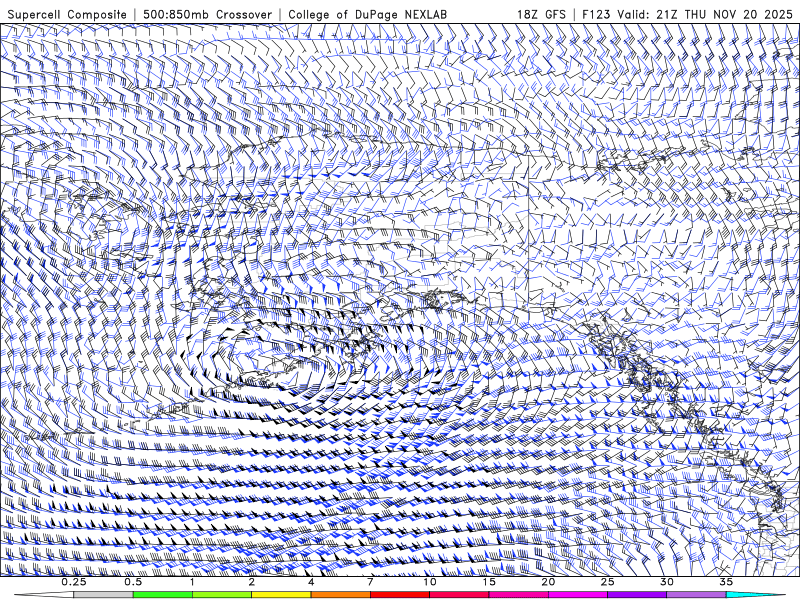Click the "College of DuPage NEXLAB" text
The image size is (800, 600).
[367, 14]
